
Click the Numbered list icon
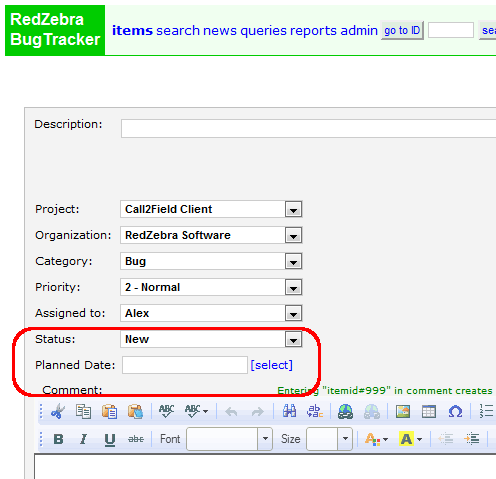coord(486,411)
